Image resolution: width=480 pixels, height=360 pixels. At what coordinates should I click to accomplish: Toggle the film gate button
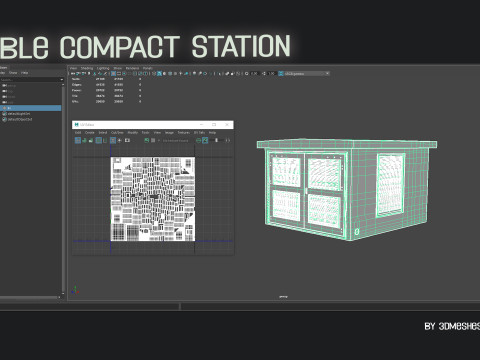click(119, 73)
